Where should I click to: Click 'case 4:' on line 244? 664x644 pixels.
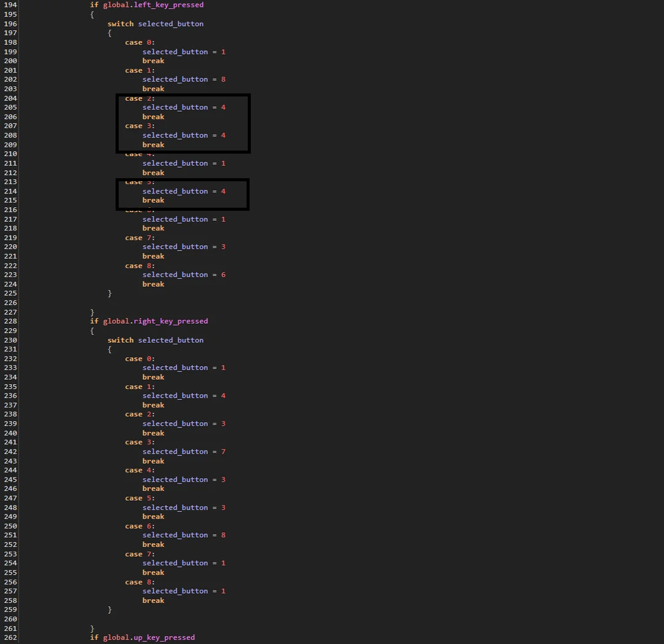140,470
